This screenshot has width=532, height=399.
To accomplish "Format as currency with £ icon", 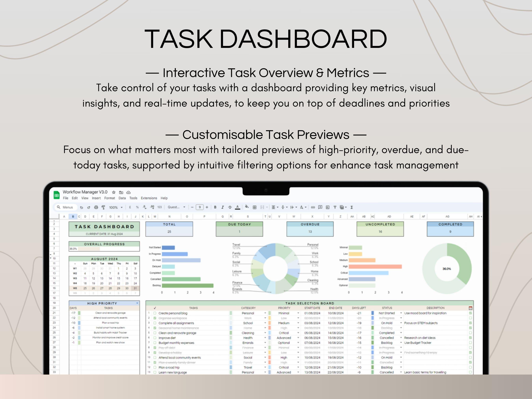I will pos(130,207).
